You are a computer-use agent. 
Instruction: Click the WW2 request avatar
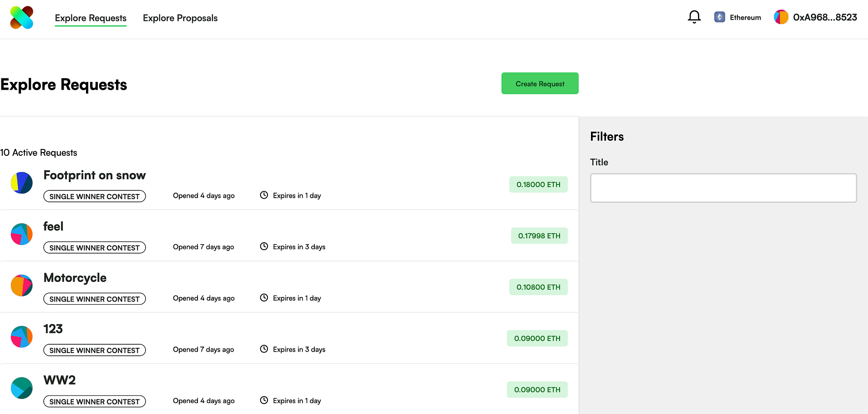coord(22,388)
